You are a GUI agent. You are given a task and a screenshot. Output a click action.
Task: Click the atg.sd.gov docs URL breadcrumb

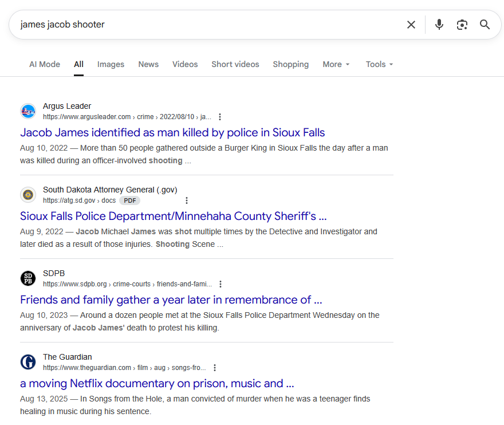pos(80,200)
